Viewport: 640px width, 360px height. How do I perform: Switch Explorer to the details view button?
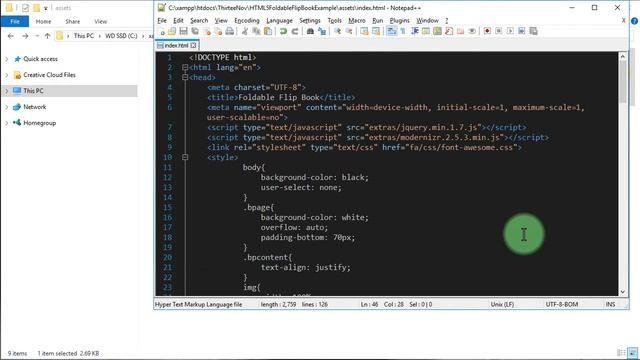(621, 353)
